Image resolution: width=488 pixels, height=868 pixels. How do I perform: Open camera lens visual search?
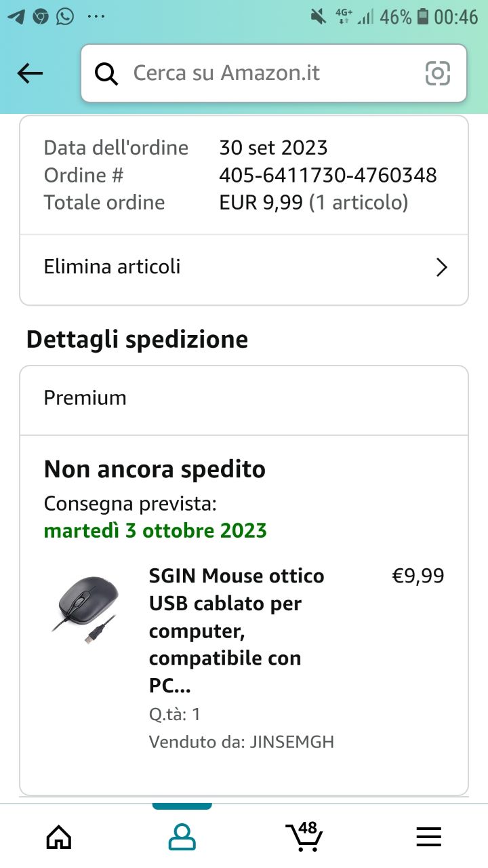pyautogui.click(x=437, y=73)
